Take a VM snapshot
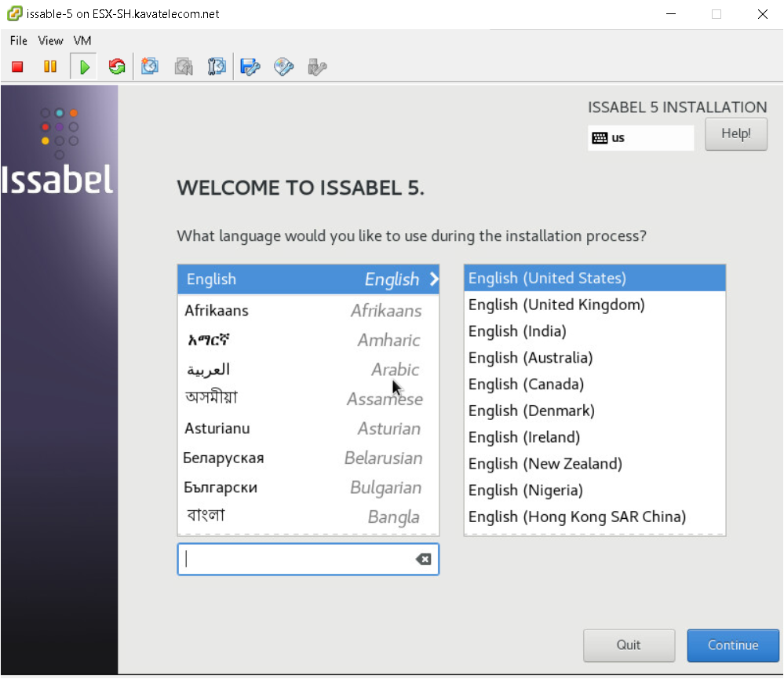This screenshot has width=784, height=679. (x=150, y=68)
